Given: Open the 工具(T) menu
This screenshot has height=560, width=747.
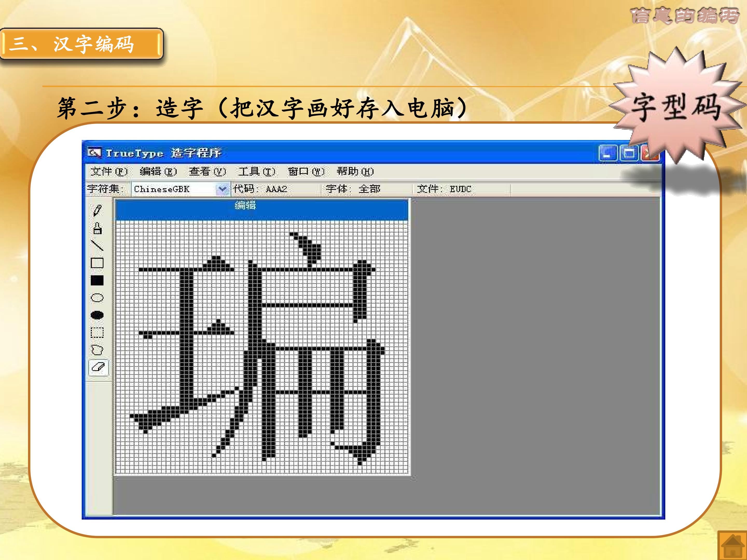Looking at the screenshot, I should (257, 171).
